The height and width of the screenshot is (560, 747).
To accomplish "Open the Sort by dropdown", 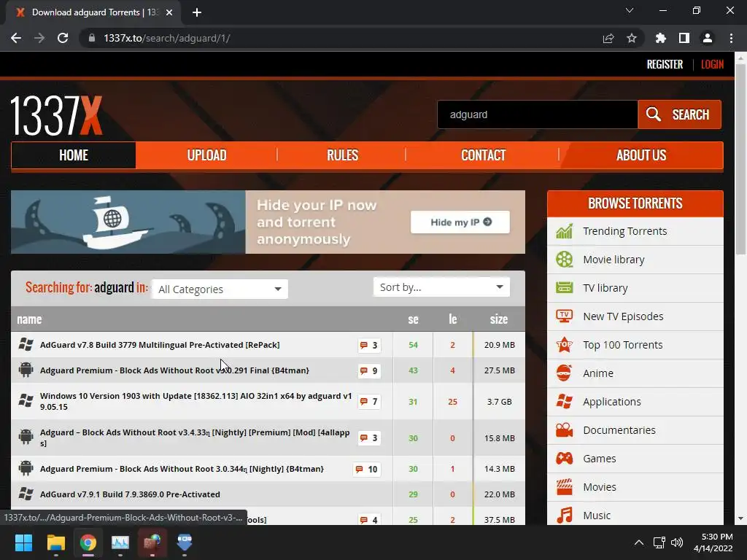I will tap(441, 287).
